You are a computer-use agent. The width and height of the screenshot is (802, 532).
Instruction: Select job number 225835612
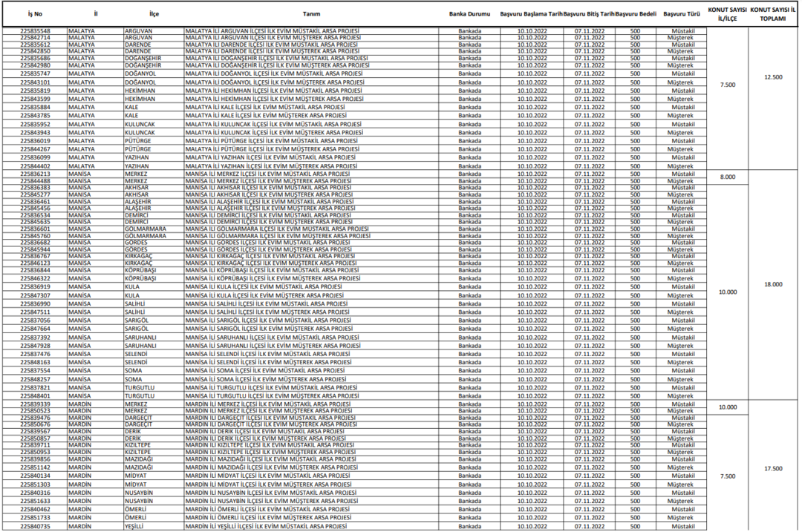(36, 45)
